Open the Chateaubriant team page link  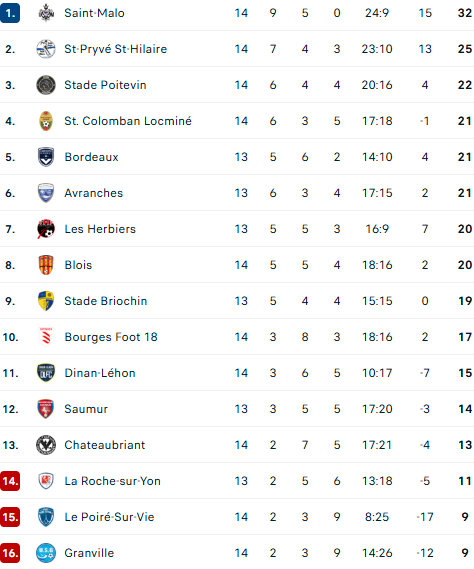point(105,445)
